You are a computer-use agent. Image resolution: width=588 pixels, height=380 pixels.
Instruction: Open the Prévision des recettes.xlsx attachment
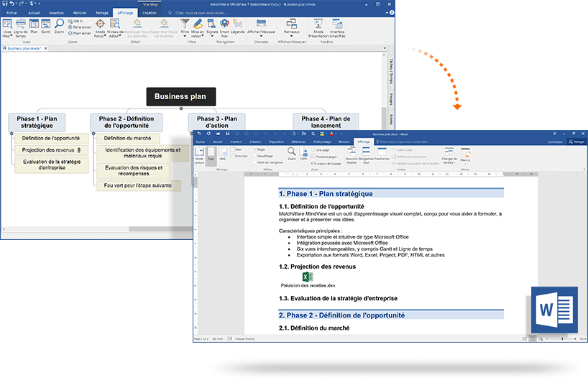tap(307, 277)
